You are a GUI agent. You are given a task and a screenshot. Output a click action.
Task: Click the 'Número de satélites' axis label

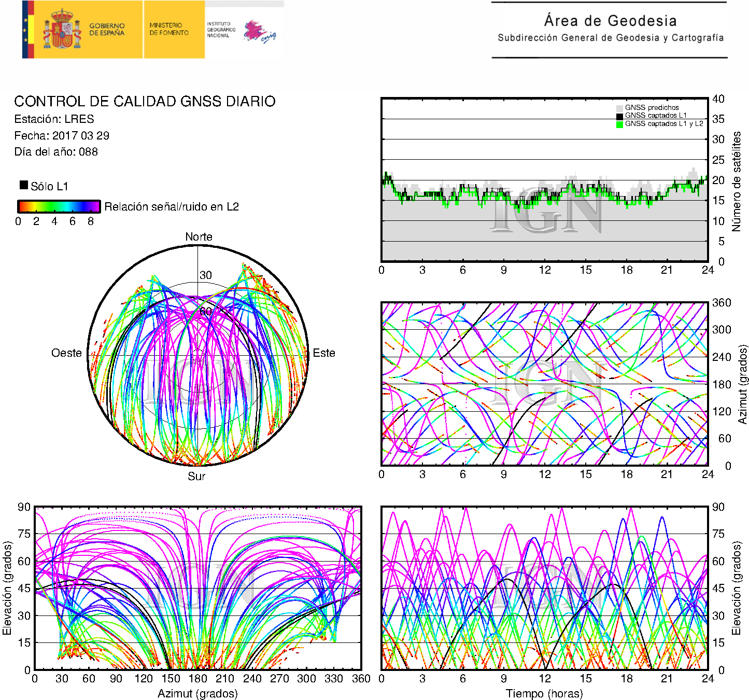[x=736, y=181]
